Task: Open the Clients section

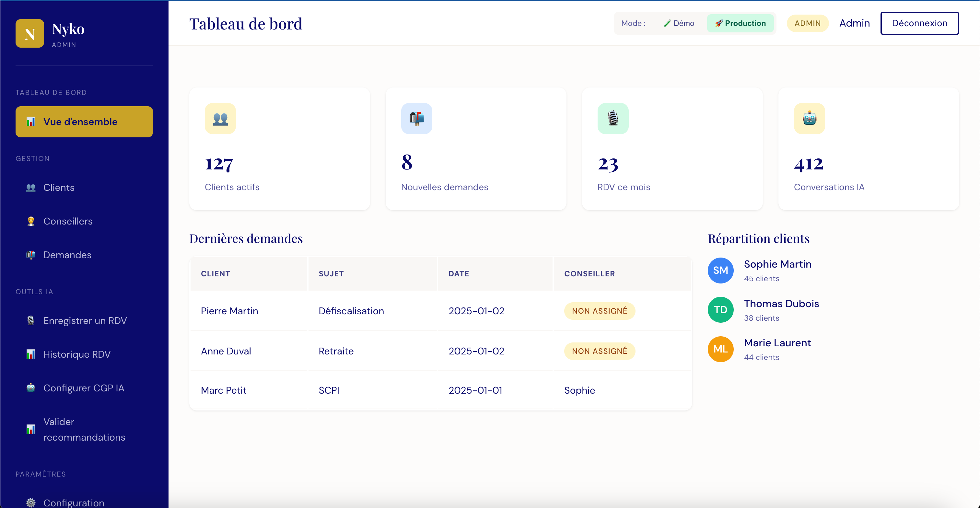Action: [x=59, y=188]
